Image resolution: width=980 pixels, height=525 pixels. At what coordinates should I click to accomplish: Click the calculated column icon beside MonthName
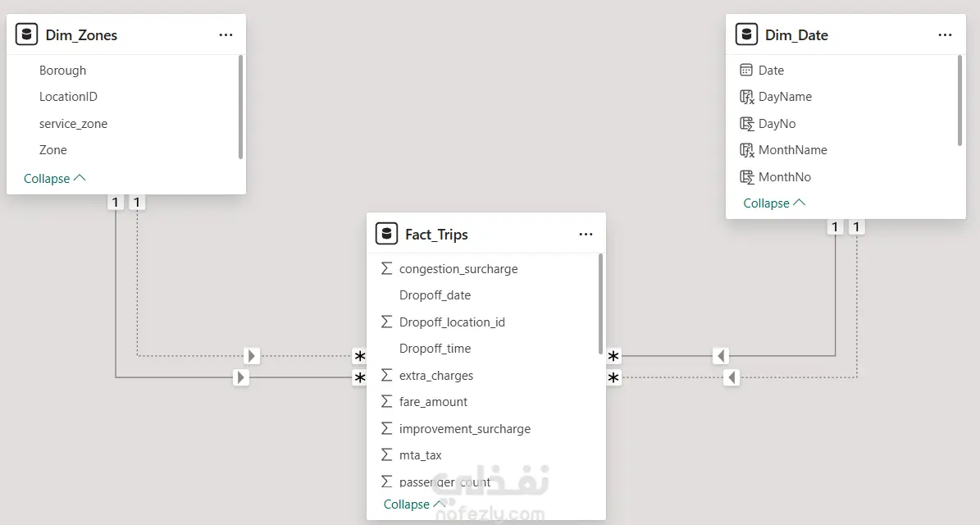[x=746, y=150]
